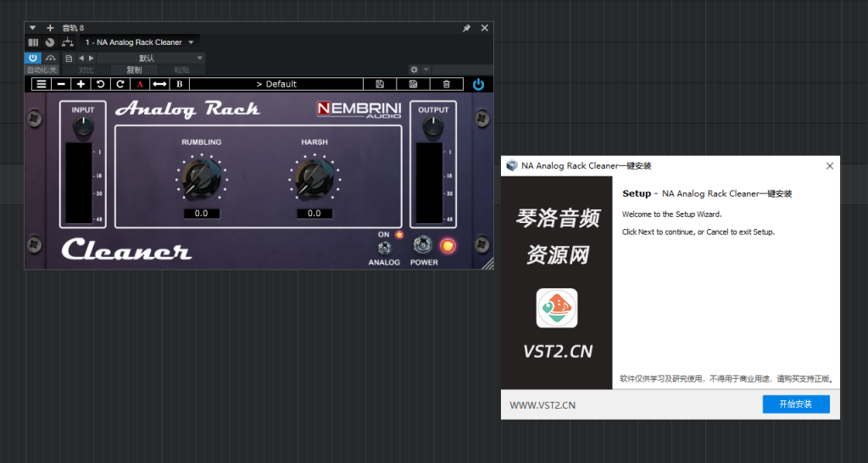The image size is (868, 463).
Task: Click the sidechain curve icon next to activate
Action: (x=51, y=59)
